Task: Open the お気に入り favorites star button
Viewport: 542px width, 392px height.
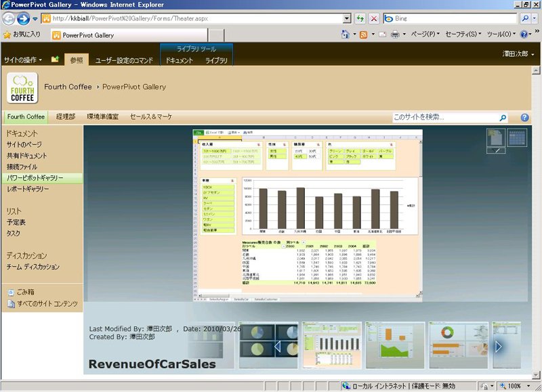Action: coord(22,35)
